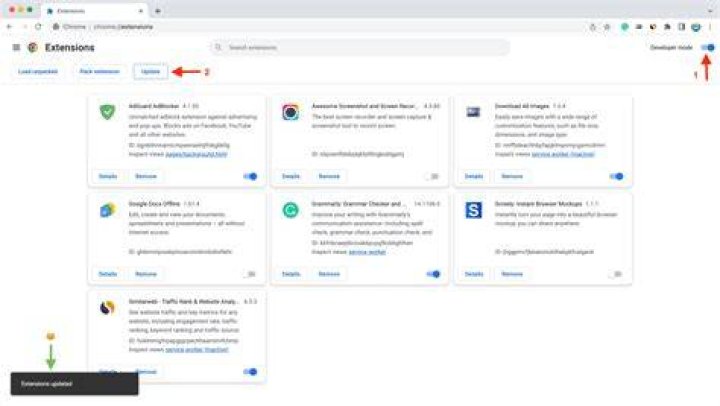Click the Grammarly green extension card icon
Image resolution: width=720 pixels, height=406 pixels.
click(x=290, y=210)
